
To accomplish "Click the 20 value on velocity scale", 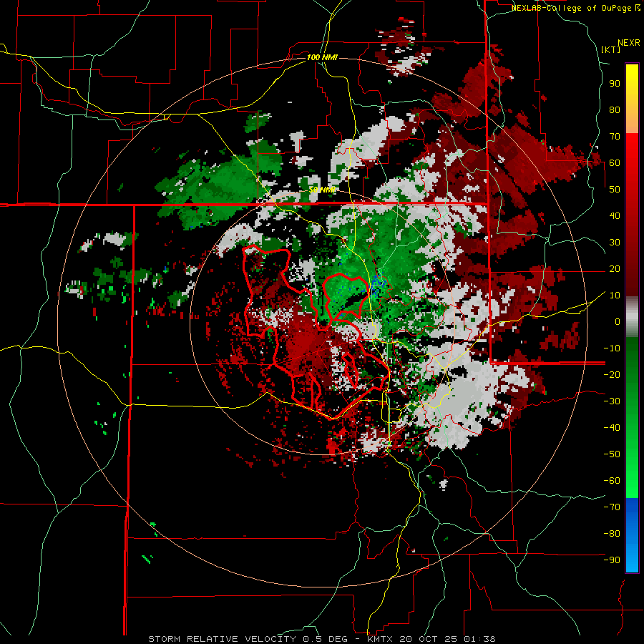I will coord(615,268).
